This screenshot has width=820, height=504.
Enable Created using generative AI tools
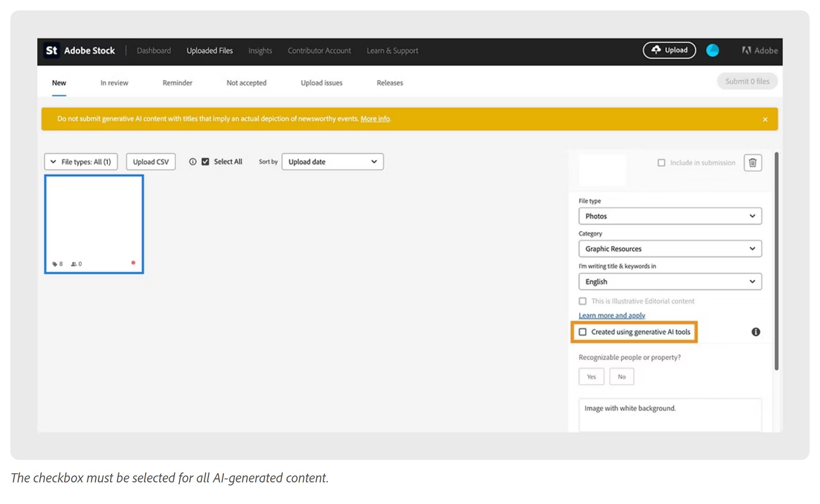(x=583, y=332)
